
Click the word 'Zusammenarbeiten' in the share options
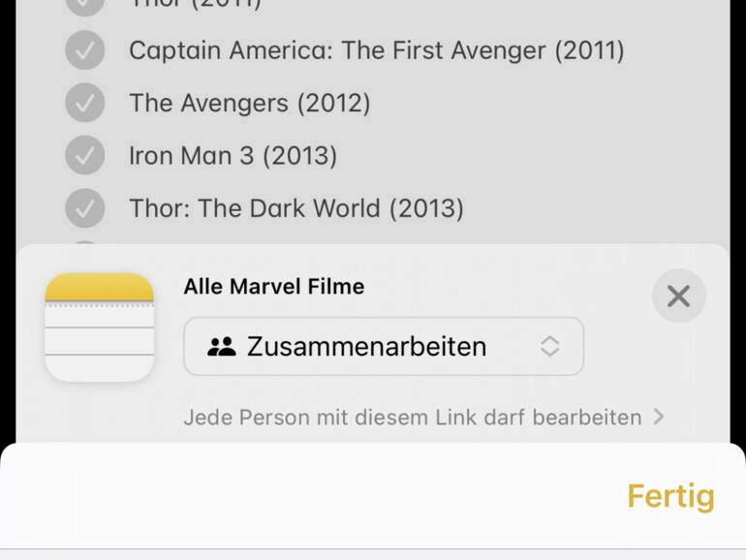coord(366,347)
